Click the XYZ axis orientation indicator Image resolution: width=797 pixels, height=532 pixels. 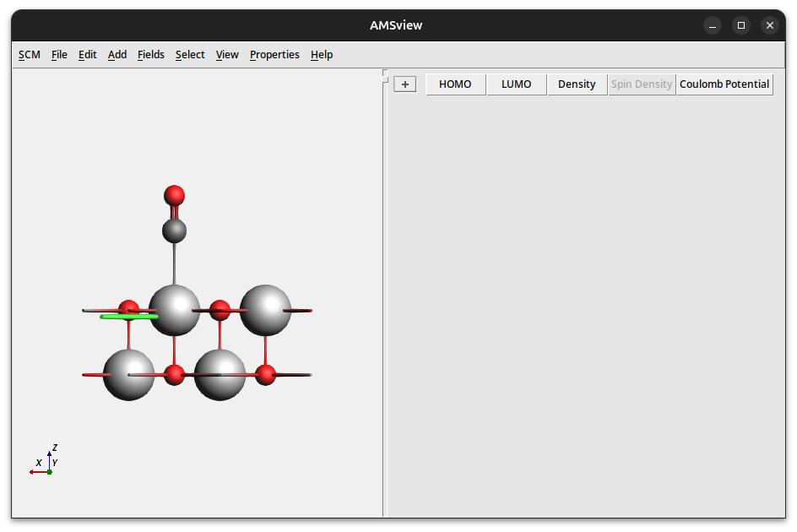pos(48,462)
